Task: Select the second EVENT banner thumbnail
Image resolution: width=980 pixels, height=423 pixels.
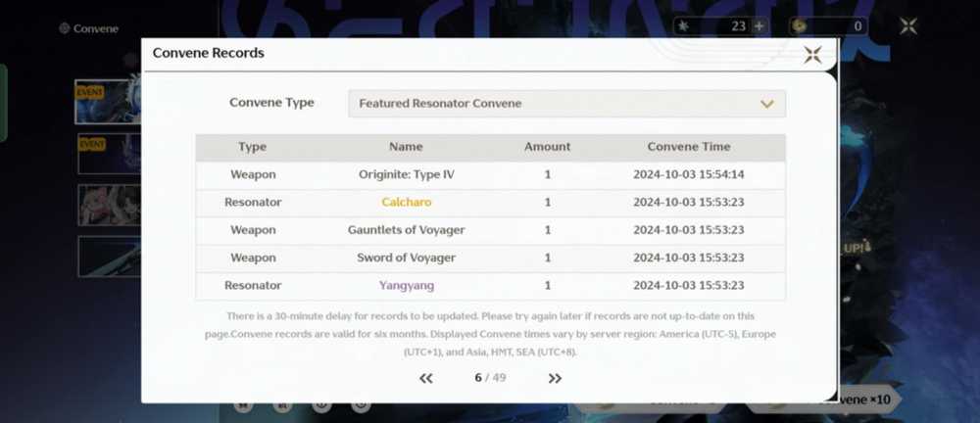Action: [108, 153]
